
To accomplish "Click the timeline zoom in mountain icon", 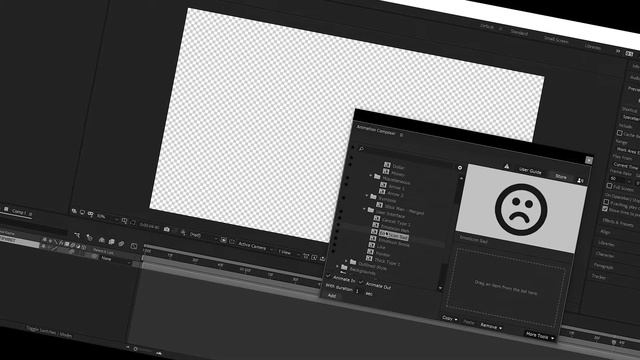I will pyautogui.click(x=159, y=353).
